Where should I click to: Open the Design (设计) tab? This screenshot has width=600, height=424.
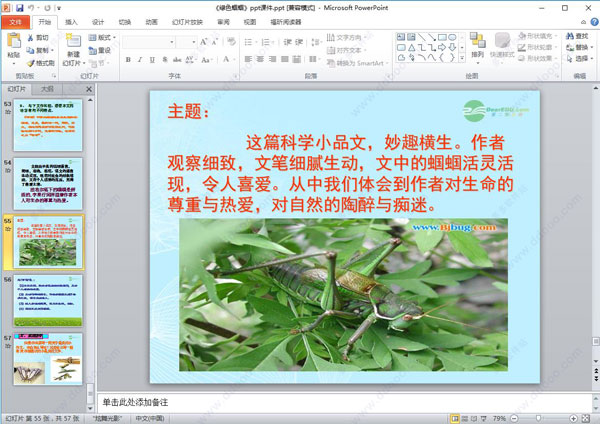[x=98, y=22]
